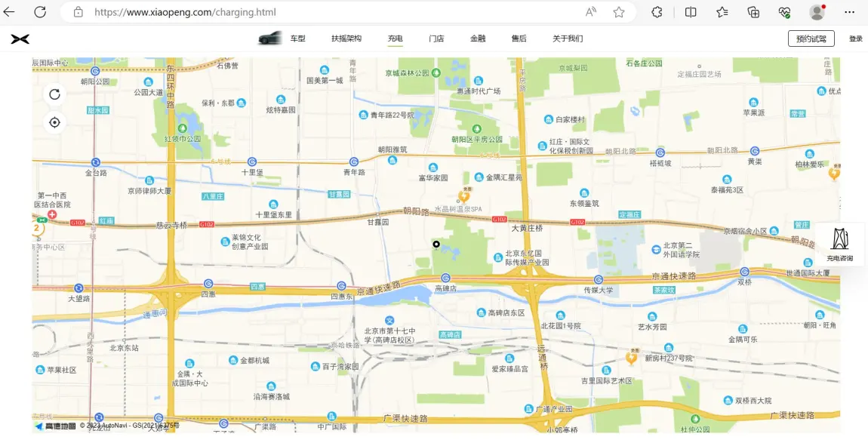
Task: Go back with the browser back arrow
Action: click(9, 12)
